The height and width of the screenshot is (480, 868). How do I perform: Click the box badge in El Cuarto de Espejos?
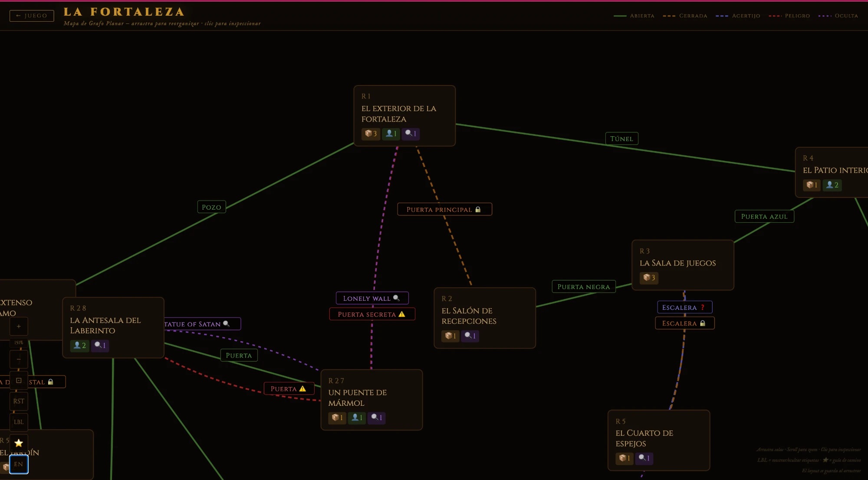click(625, 458)
